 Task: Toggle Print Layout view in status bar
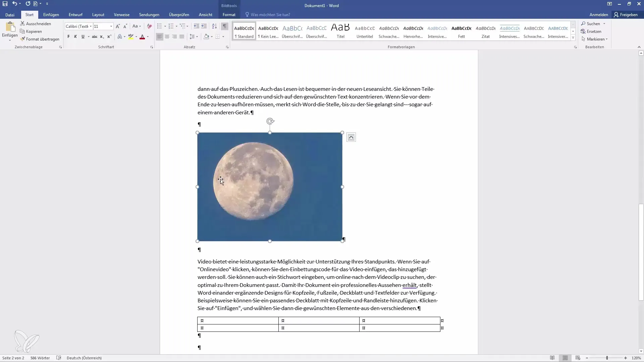click(565, 358)
